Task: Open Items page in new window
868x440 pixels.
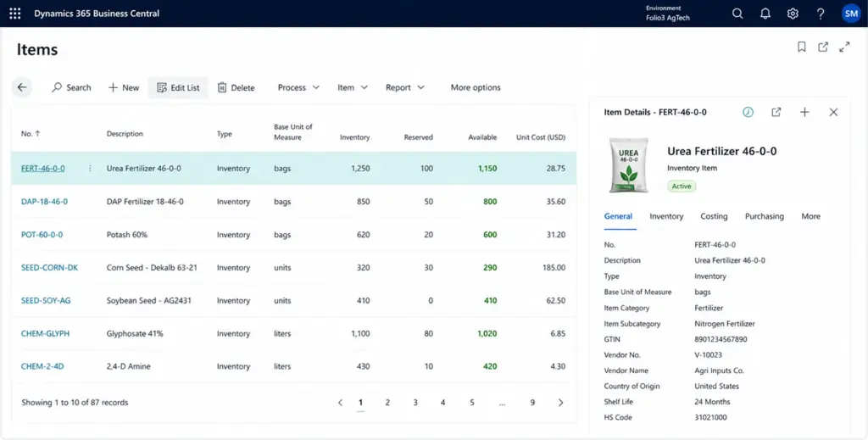Action: pos(823,47)
